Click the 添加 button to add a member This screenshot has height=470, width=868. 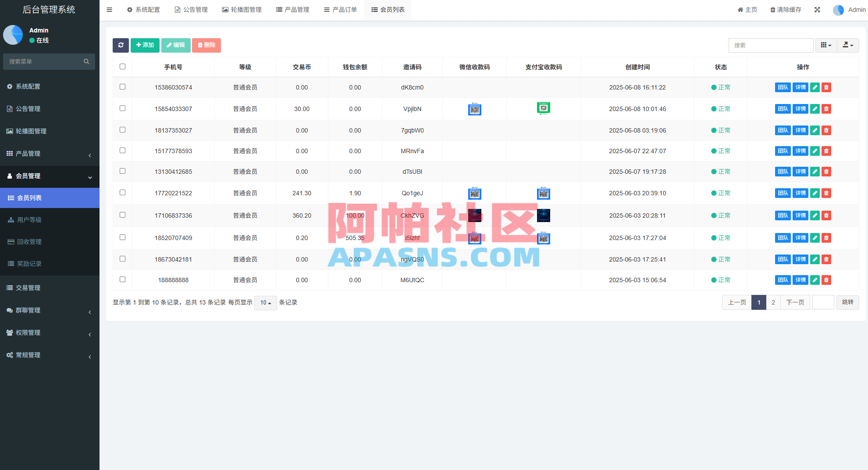point(145,45)
